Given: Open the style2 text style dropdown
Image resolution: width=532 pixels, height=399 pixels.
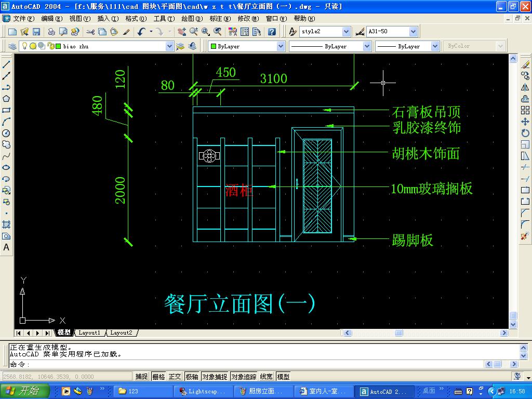Looking at the screenshot, I should coord(346,32).
